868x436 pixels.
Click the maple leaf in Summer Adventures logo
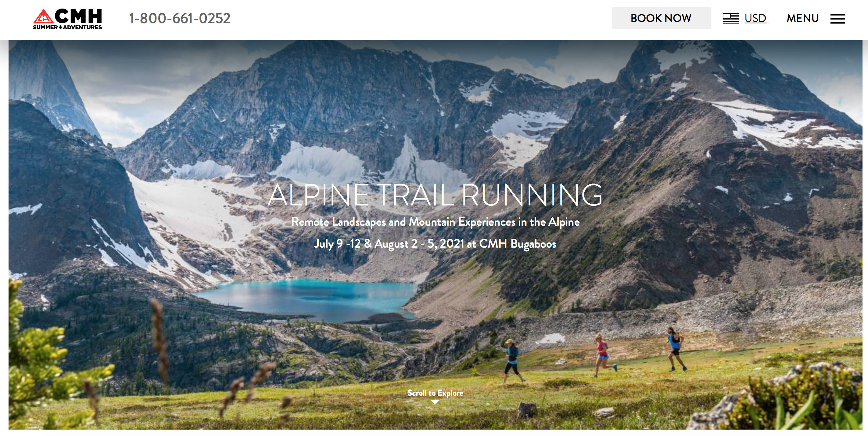pyautogui.click(x=60, y=27)
